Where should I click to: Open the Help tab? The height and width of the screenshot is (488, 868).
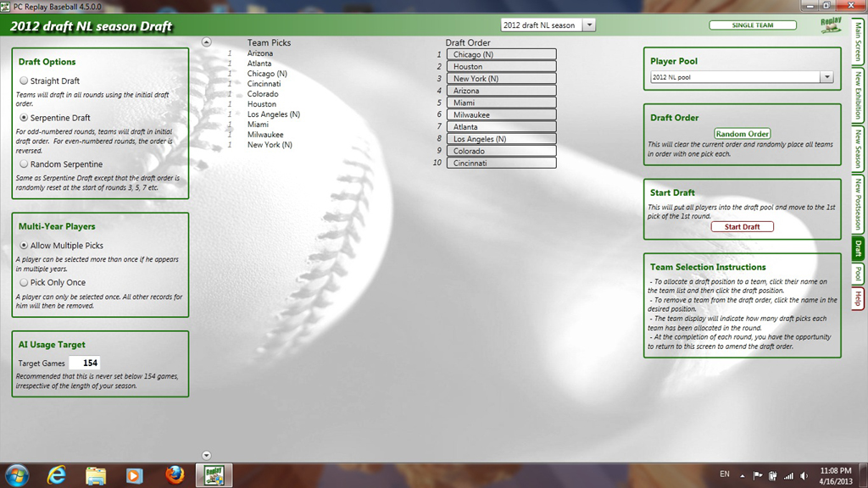pyautogui.click(x=858, y=298)
